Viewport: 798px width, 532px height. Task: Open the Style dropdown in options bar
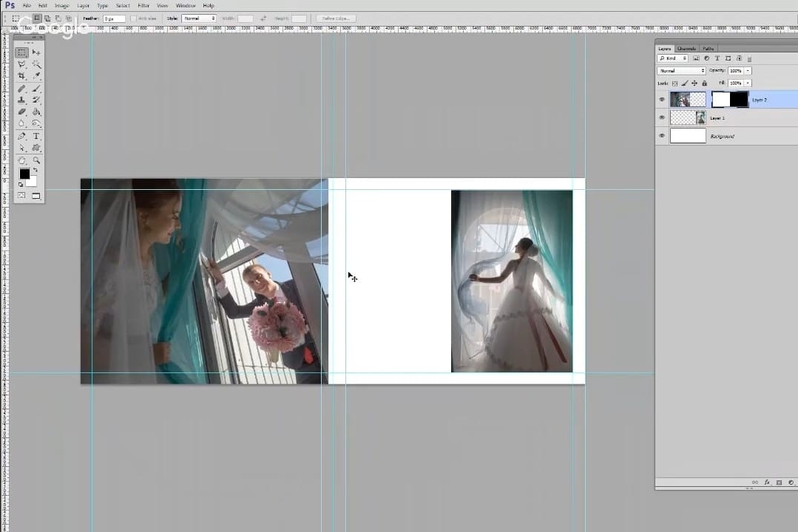coord(199,18)
